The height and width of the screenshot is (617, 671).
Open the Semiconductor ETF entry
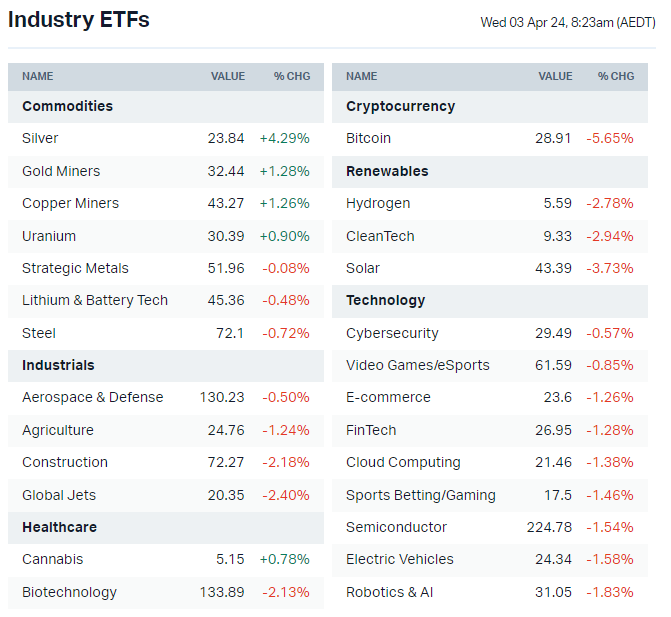(396, 527)
